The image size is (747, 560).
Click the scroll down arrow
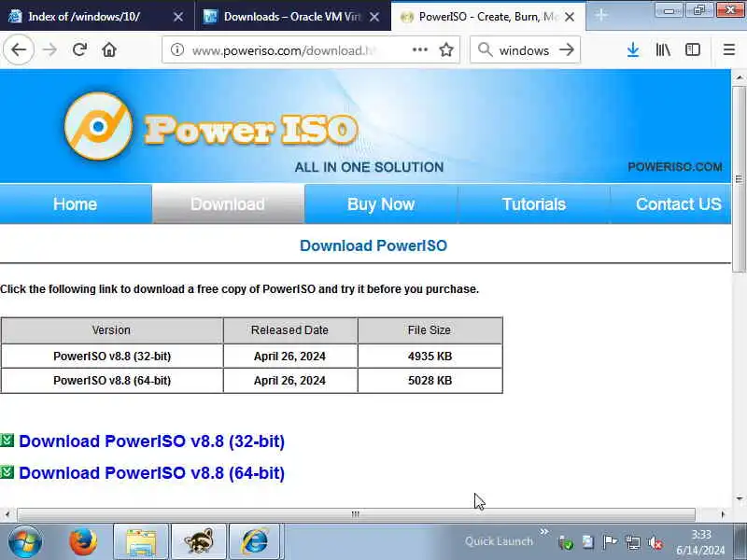pos(739,498)
